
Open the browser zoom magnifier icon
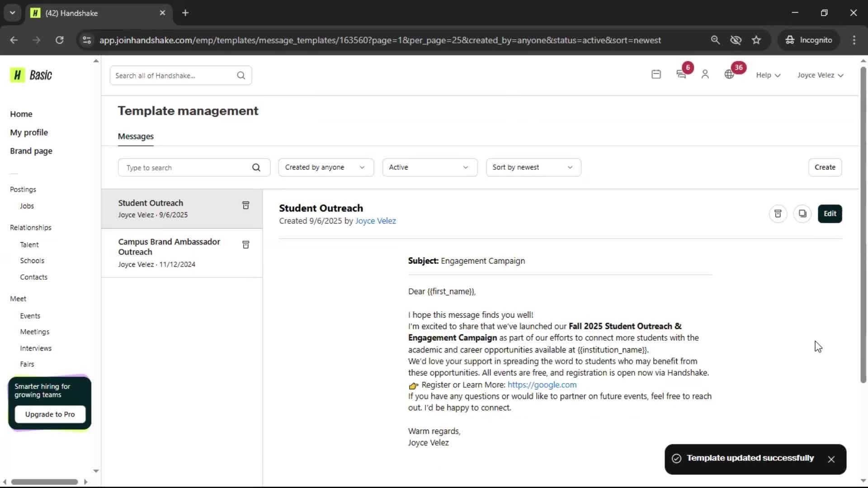(715, 40)
